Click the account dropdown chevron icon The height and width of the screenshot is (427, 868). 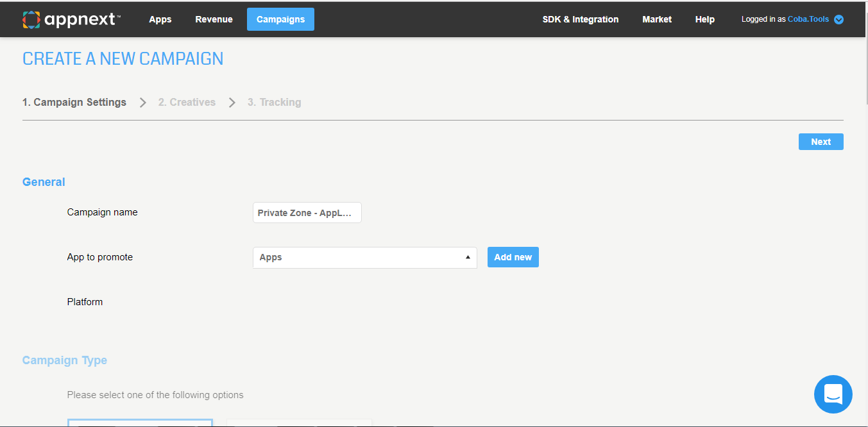point(838,19)
